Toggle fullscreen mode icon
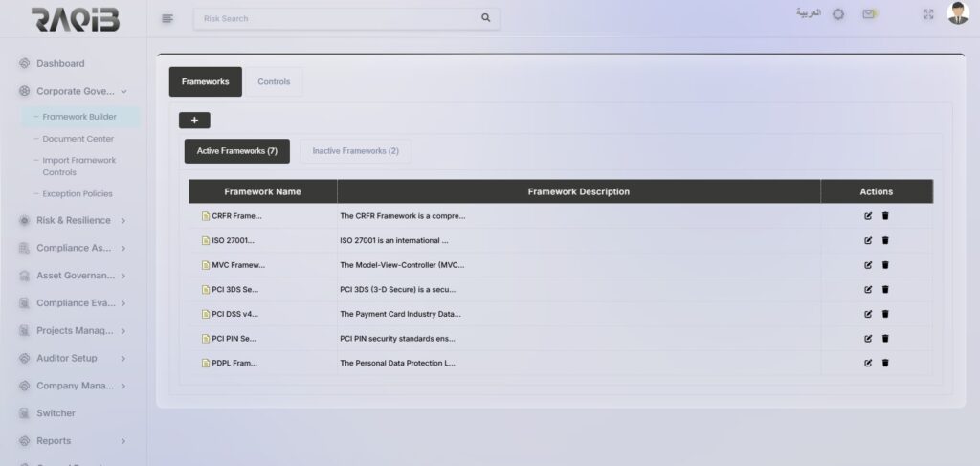Image resolution: width=980 pixels, height=466 pixels. [927, 14]
